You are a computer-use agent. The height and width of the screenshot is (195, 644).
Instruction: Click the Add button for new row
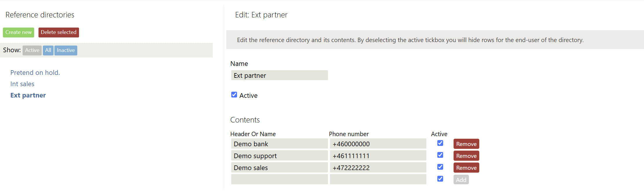(461, 180)
